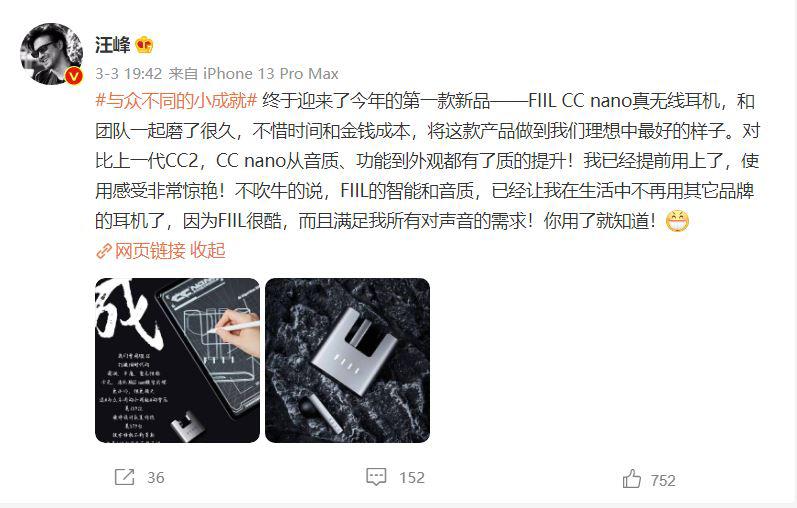The image size is (797, 508).
Task: Collapse the post with 收起
Action: point(207,251)
